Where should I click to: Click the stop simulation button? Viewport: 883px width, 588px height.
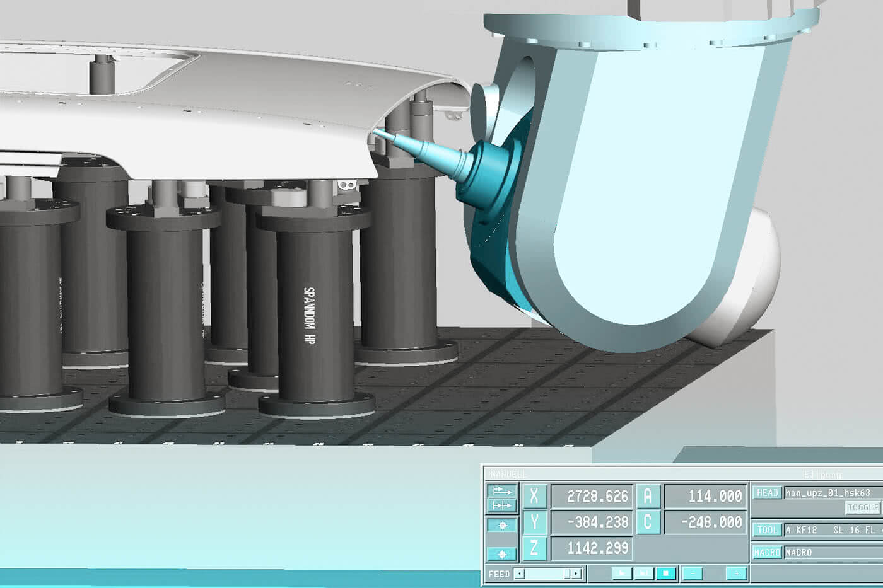pyautogui.click(x=665, y=574)
